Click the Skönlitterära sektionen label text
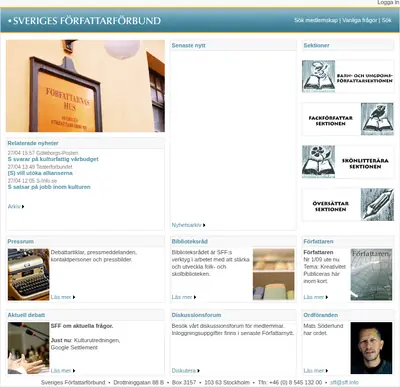Viewport: 400px width, 387px height. coord(365,163)
